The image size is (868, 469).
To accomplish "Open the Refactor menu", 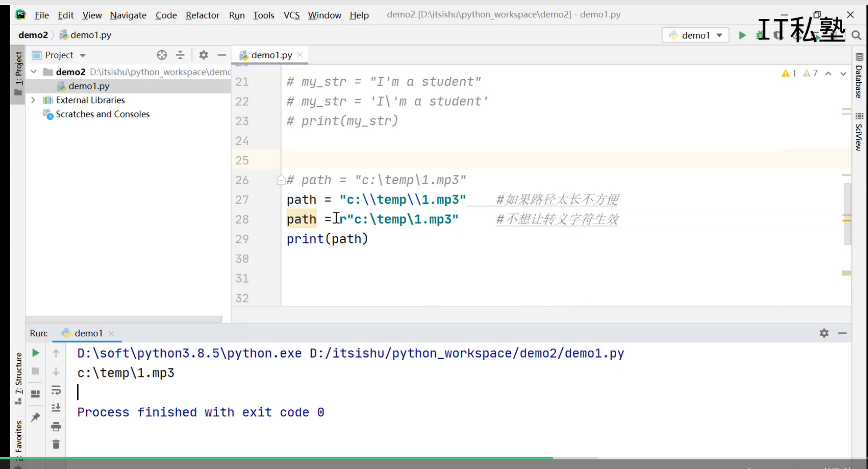I will tap(202, 15).
